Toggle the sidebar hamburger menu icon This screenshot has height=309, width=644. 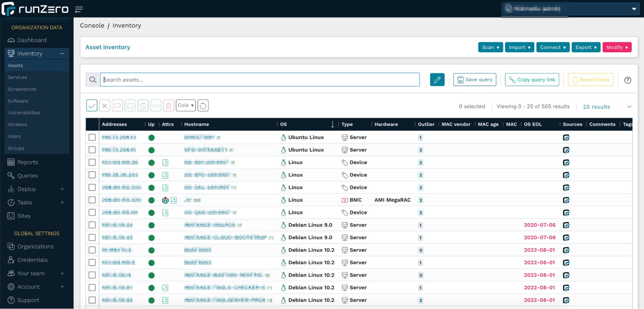[79, 10]
